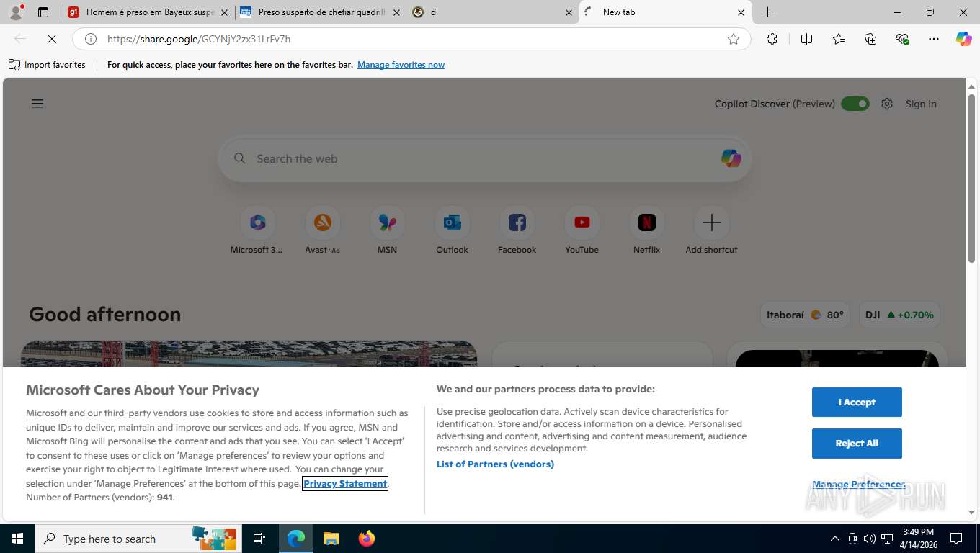Open the Extensions icon
Screen dimensions: 980x553
772,39
